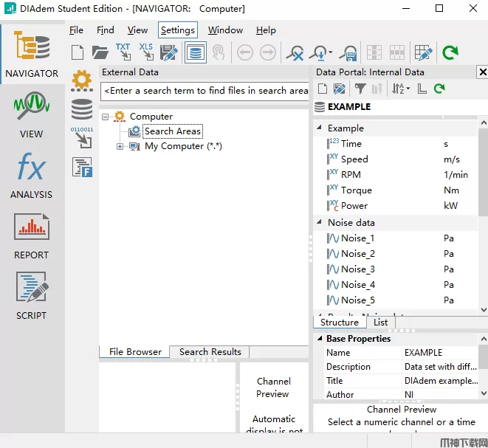Expand the My Computer tree node
This screenshot has height=448, width=488.
click(x=120, y=146)
